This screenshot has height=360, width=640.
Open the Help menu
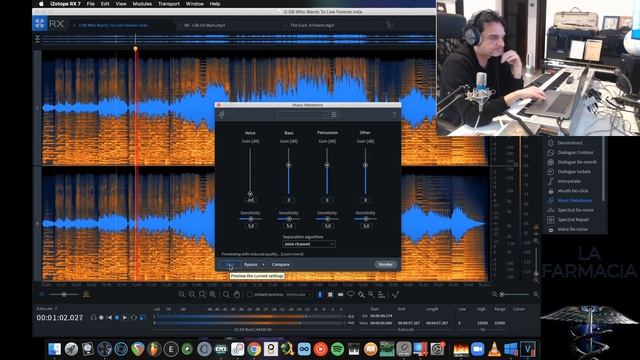pyautogui.click(x=215, y=4)
